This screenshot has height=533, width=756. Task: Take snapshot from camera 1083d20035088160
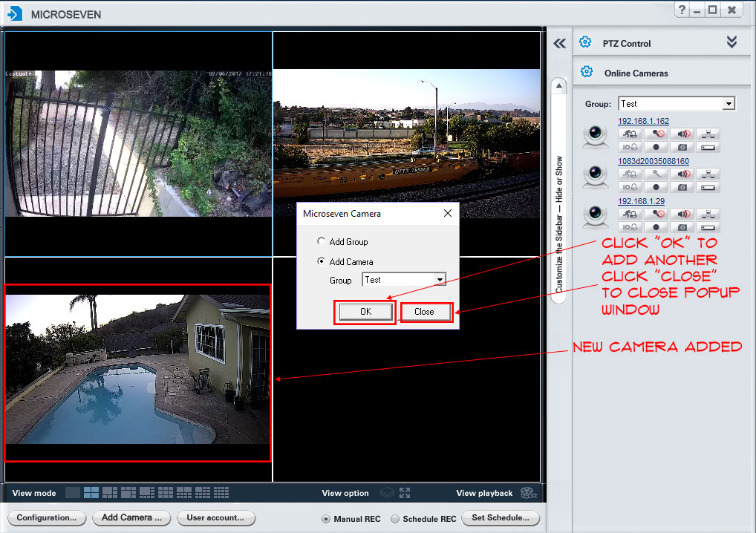point(682,187)
